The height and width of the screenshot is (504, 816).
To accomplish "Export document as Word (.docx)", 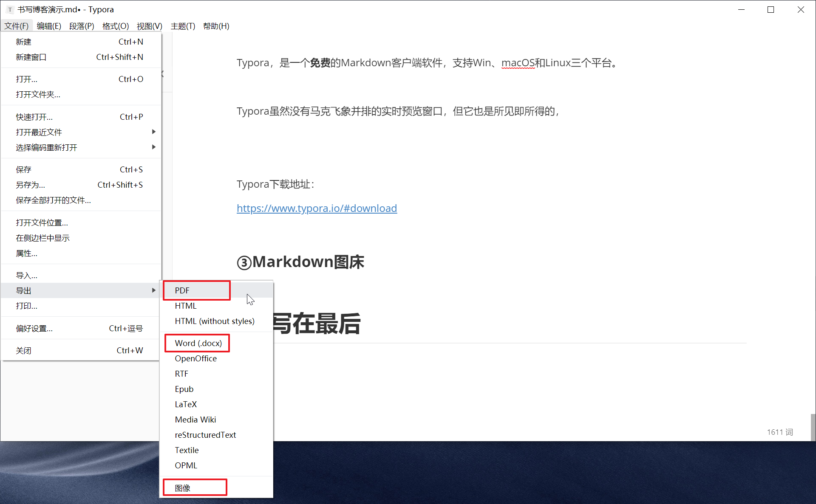I will point(198,343).
